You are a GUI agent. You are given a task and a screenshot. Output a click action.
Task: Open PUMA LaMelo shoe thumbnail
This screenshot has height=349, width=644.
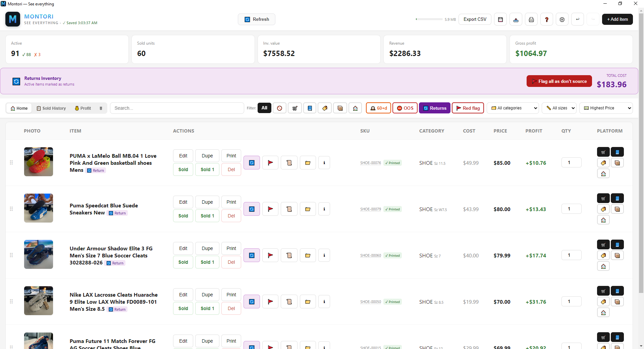coord(39,162)
